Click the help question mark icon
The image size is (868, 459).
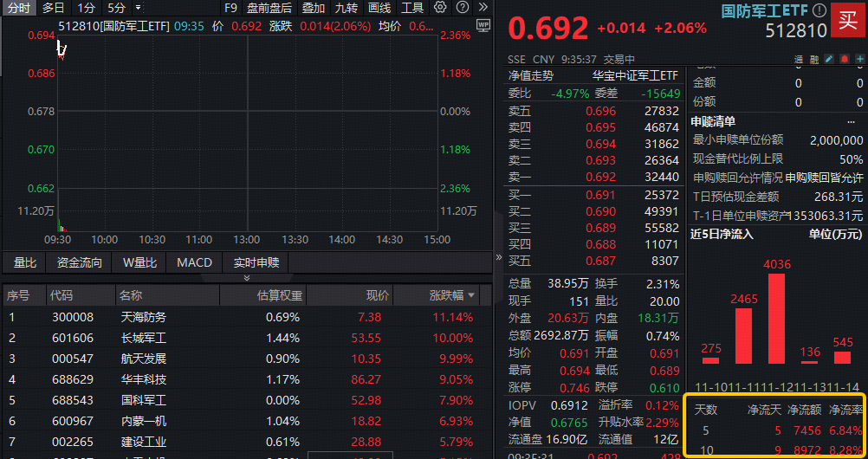pyautogui.click(x=461, y=8)
